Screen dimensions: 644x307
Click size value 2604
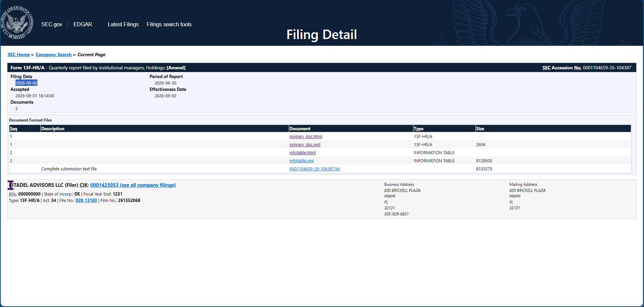pos(481,145)
